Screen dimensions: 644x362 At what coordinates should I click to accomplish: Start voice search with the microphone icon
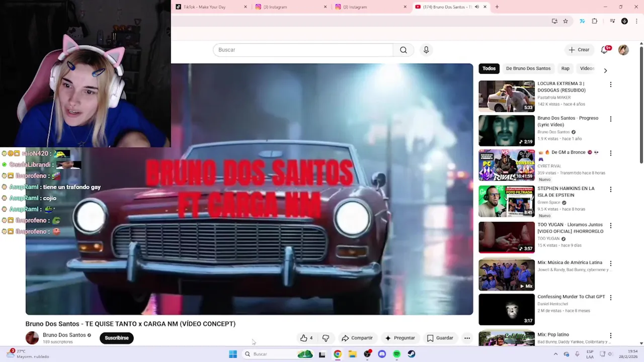[x=426, y=50]
